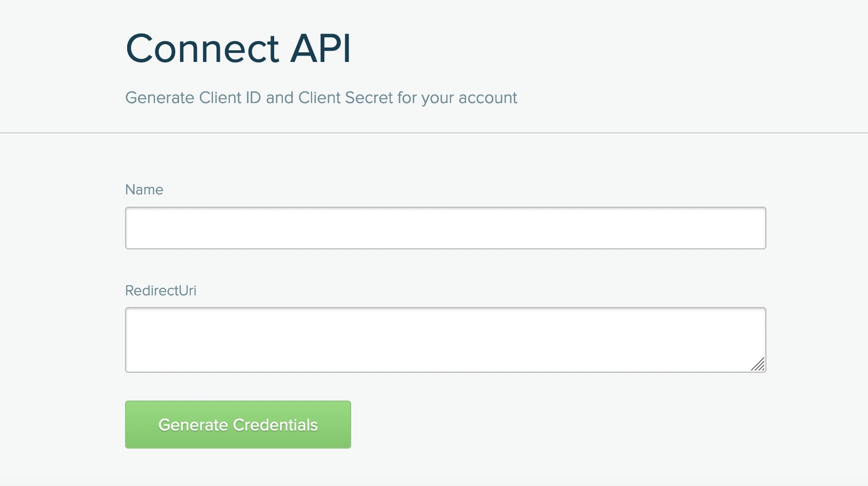Click the RedirectUri textarea resize handle

(x=758, y=364)
